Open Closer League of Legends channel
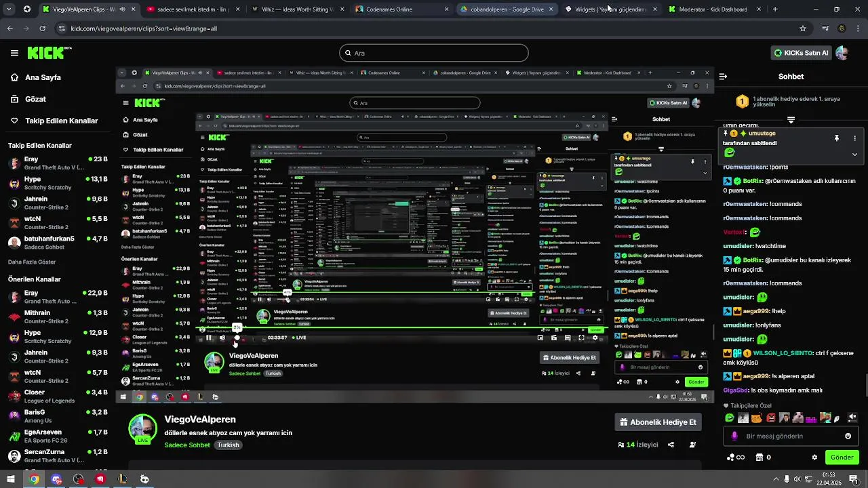868x488 pixels. click(x=58, y=396)
